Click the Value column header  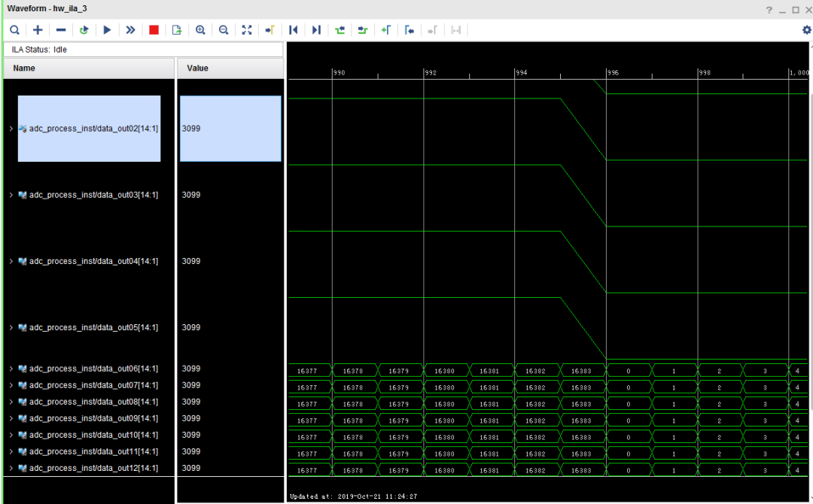pyautogui.click(x=231, y=68)
